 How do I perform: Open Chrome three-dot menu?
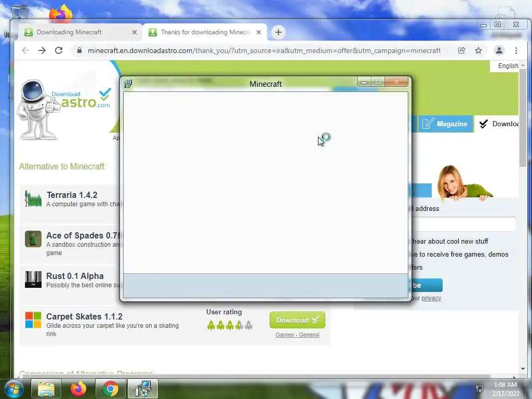(x=516, y=50)
